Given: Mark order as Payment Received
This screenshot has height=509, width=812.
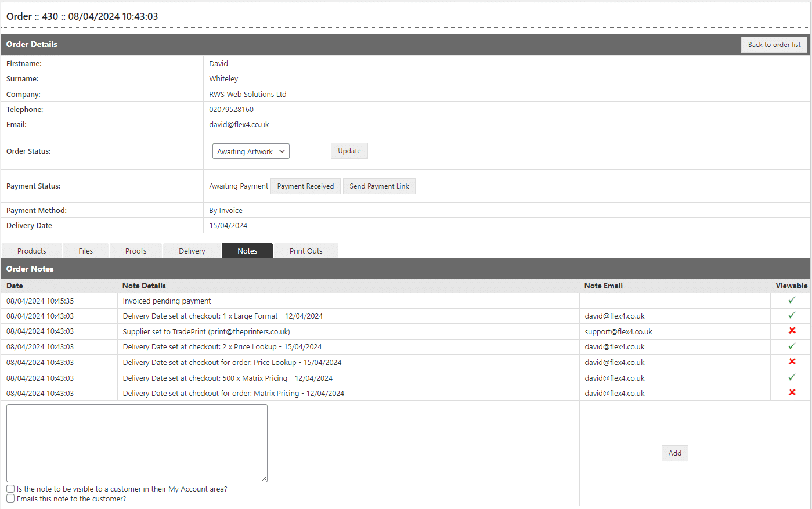Looking at the screenshot, I should pos(305,186).
